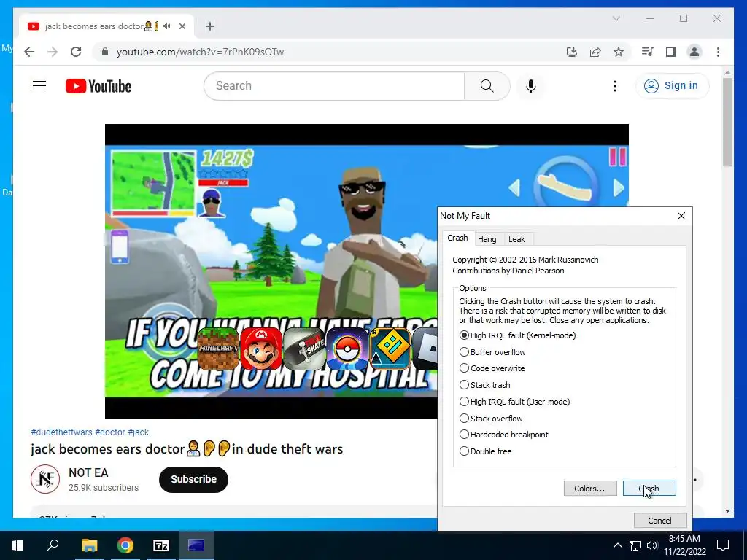Reload the page with refresh icon
747x560 pixels.
pyautogui.click(x=76, y=52)
